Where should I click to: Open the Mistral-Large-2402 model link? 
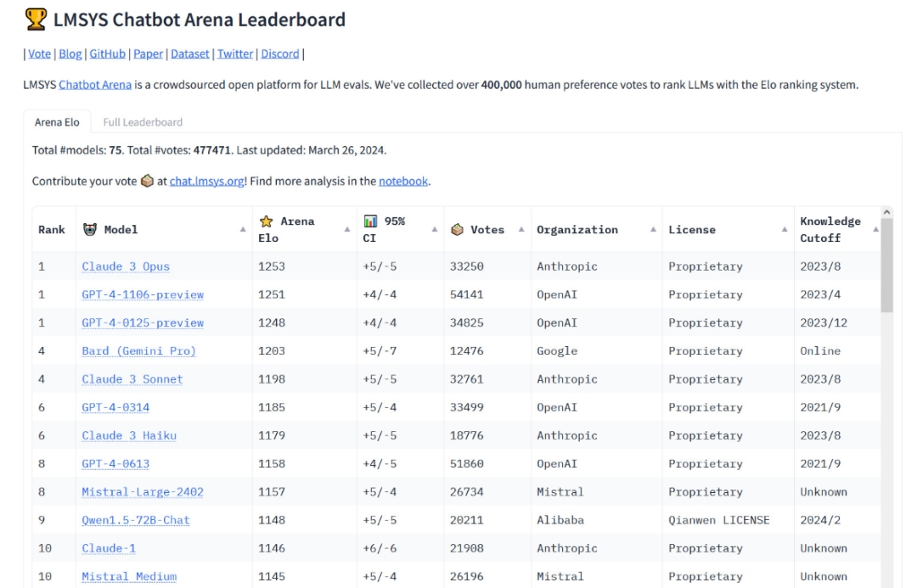tap(143, 492)
